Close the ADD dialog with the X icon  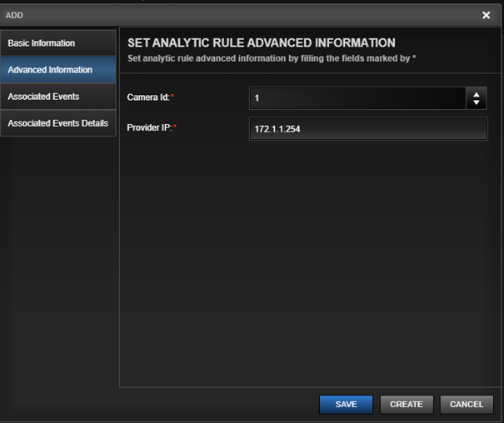click(486, 15)
